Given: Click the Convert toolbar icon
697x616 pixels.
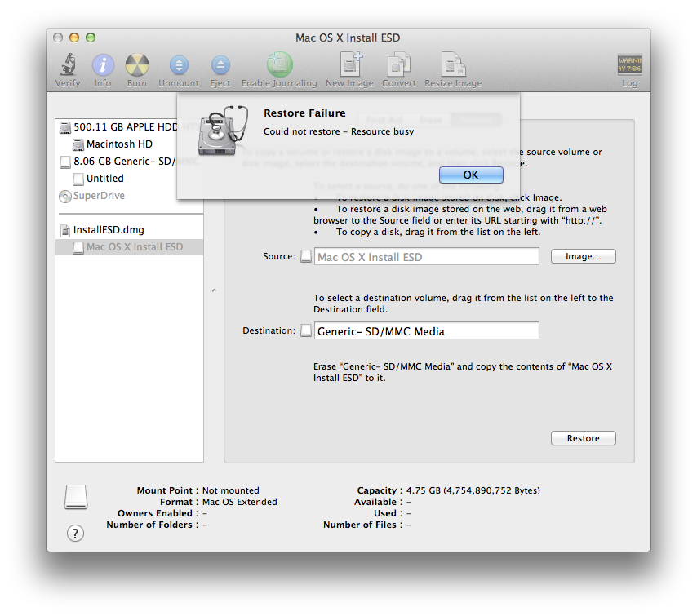Looking at the screenshot, I should (x=399, y=64).
